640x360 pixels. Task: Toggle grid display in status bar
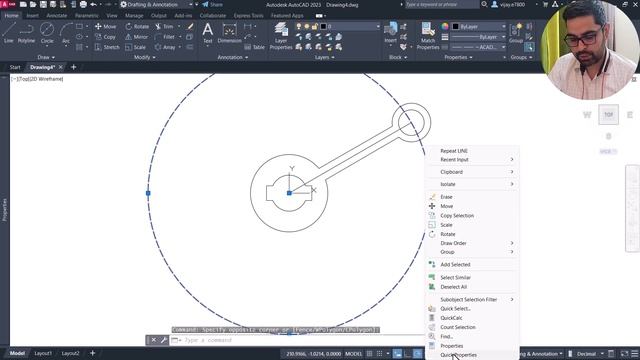369,353
